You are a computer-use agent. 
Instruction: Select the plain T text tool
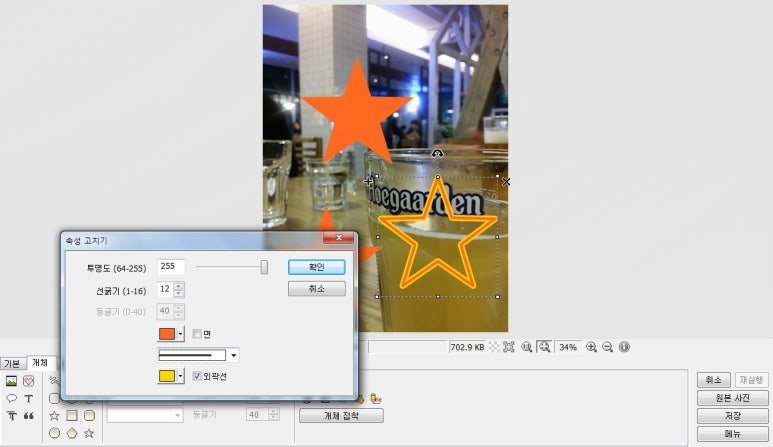[29, 398]
